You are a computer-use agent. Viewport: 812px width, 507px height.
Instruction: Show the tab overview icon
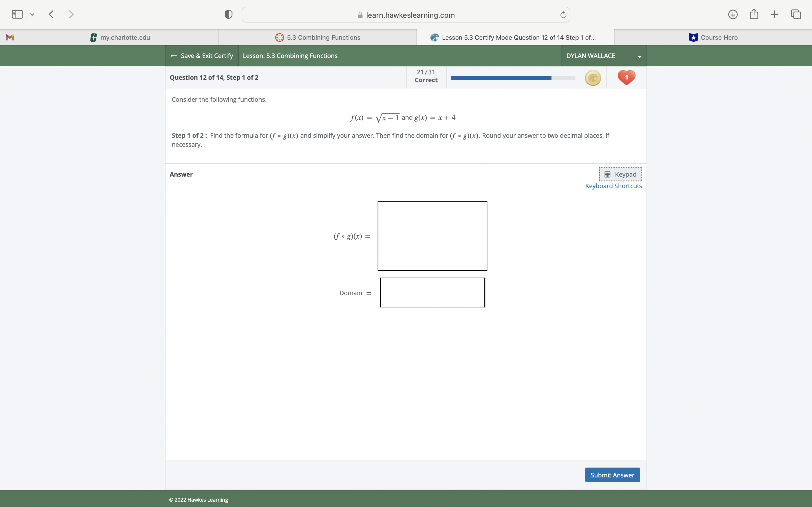coord(796,14)
